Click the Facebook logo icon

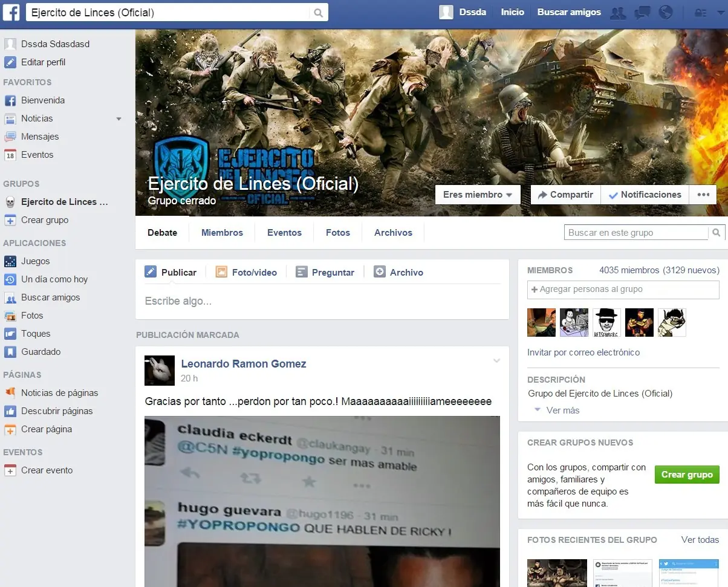[x=11, y=12]
